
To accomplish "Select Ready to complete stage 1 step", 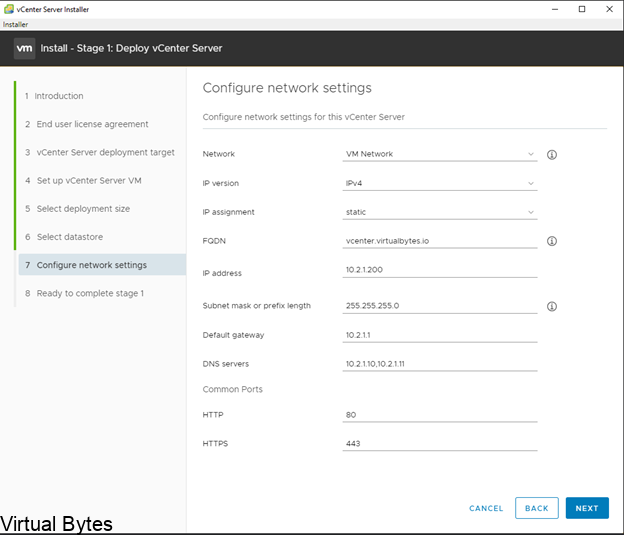I will click(x=84, y=293).
